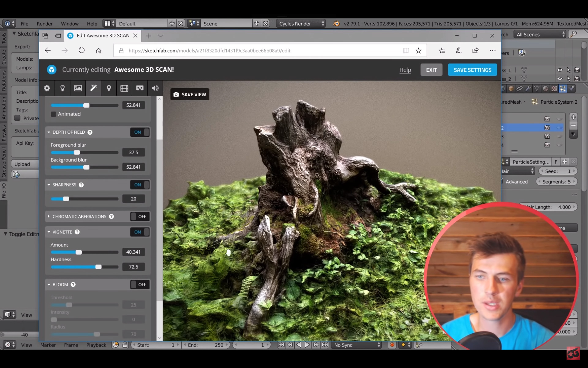Open the Cycles Render engine dropdown
This screenshot has width=588, height=368.
[301, 24]
